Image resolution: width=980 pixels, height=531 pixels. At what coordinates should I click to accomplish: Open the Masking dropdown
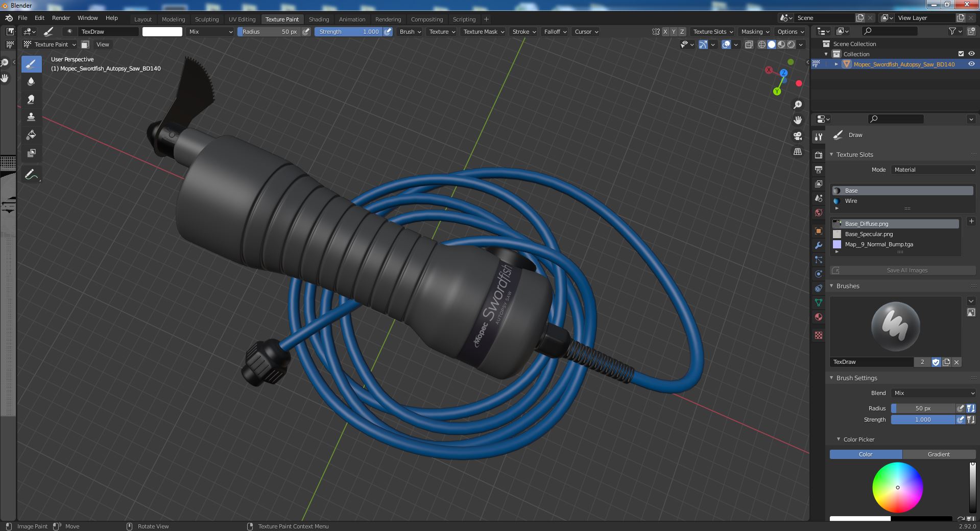tap(755, 32)
